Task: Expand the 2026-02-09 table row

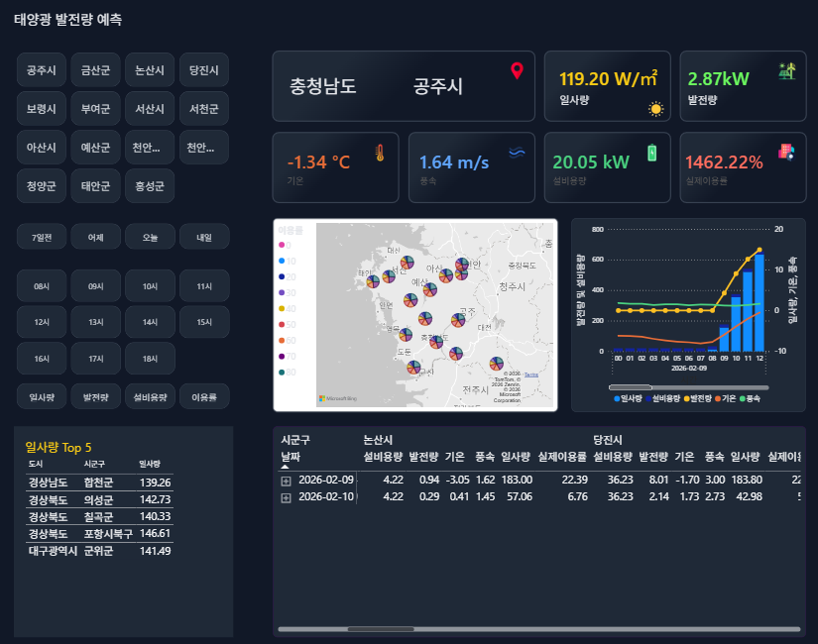Action: pyautogui.click(x=286, y=481)
